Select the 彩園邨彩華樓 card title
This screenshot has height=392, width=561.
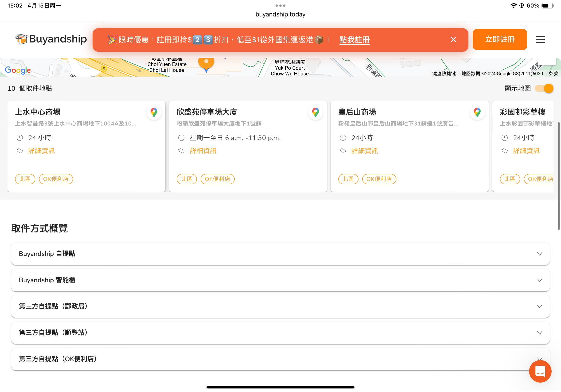[x=522, y=112]
